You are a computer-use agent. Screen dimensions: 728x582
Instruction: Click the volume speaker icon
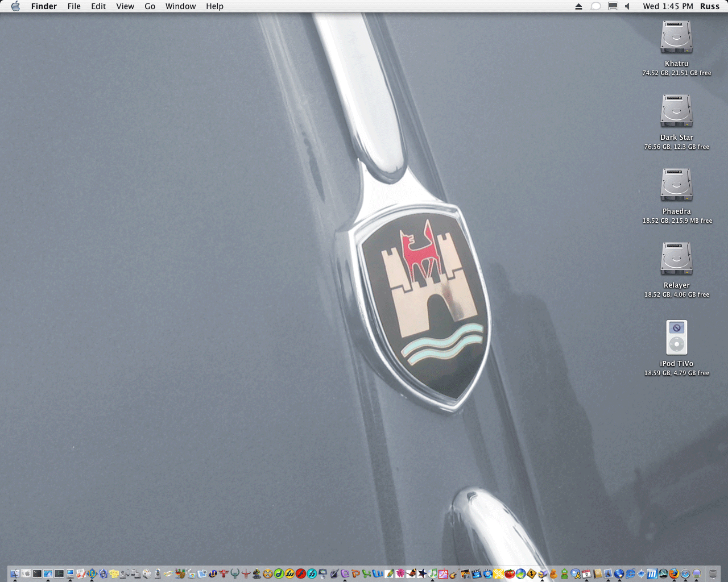coord(627,6)
